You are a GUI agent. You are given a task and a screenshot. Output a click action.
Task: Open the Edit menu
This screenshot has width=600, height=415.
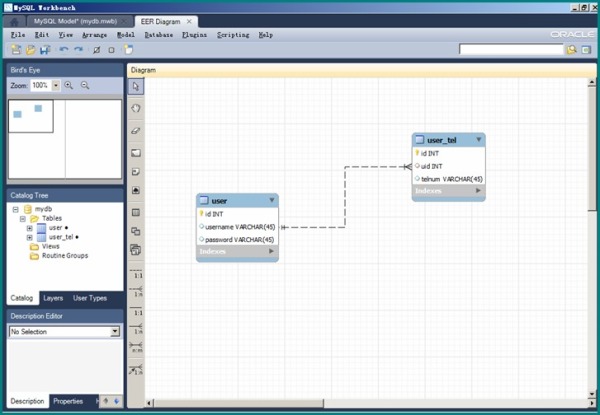point(42,35)
